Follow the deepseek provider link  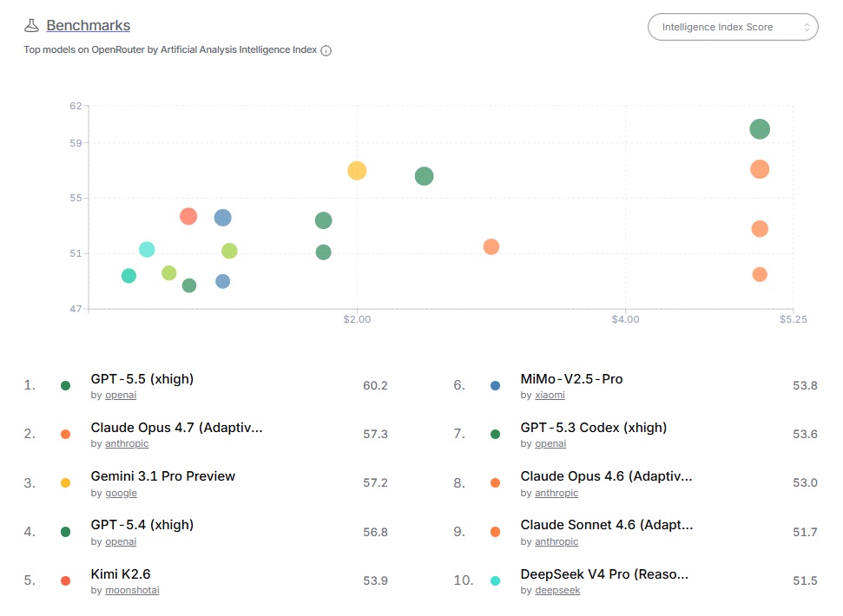557,590
